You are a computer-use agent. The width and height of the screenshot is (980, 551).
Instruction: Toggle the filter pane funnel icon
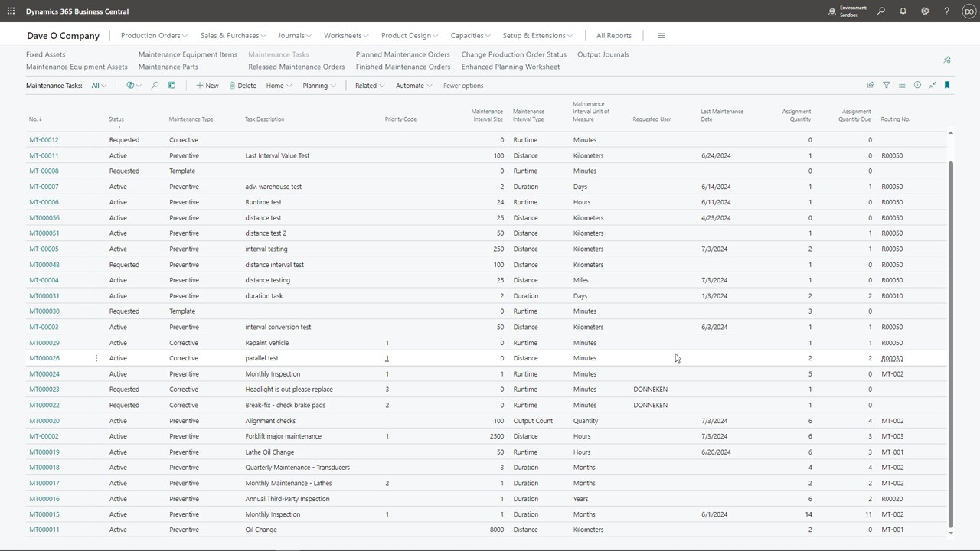tap(886, 86)
